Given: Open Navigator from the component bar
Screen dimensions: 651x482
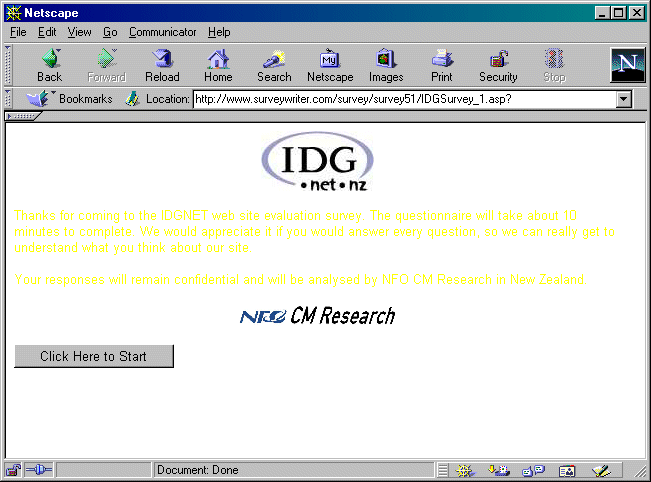Looking at the screenshot, I should point(463,469).
